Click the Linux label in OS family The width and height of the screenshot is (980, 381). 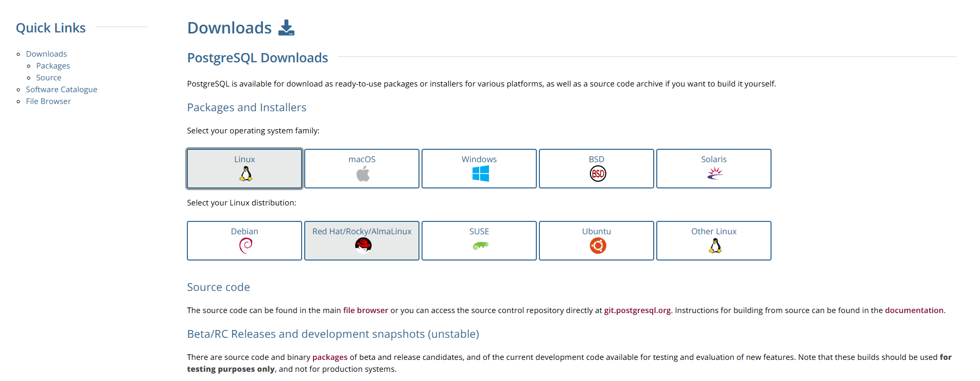[x=244, y=159]
